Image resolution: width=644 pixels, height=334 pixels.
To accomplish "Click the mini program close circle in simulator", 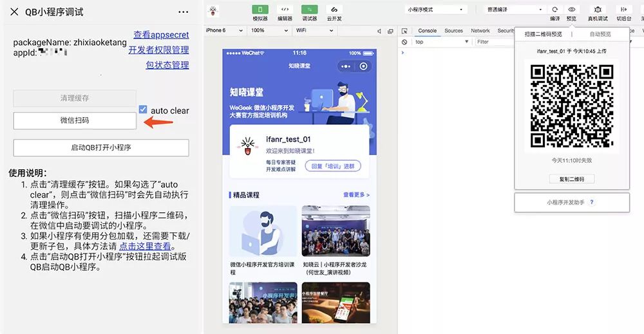I will click(363, 66).
